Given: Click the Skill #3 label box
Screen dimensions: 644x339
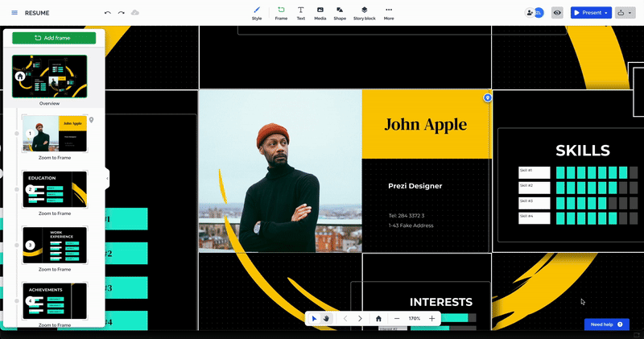Looking at the screenshot, I should click(534, 203).
